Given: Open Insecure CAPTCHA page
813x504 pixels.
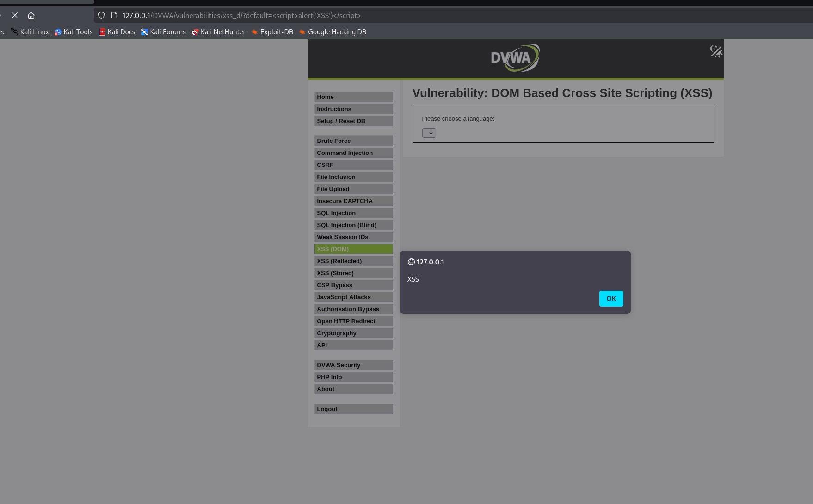Looking at the screenshot, I should coord(354,201).
